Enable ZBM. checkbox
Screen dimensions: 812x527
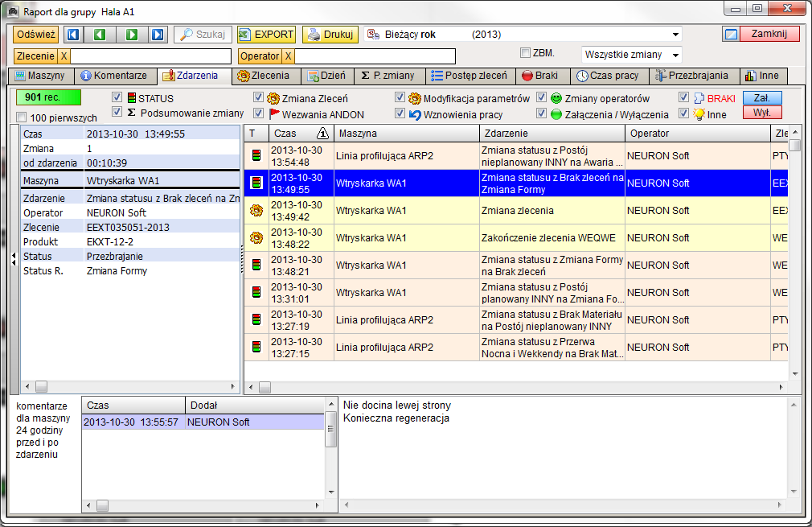(x=525, y=53)
